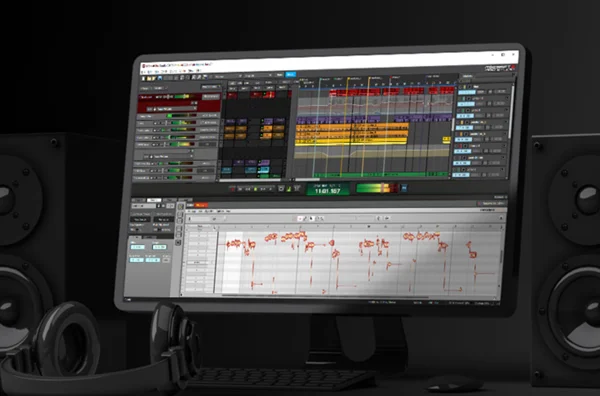Screen dimensions: 600x396
Task: Toggle the Loop icon in transport bar
Action: pos(281,189)
